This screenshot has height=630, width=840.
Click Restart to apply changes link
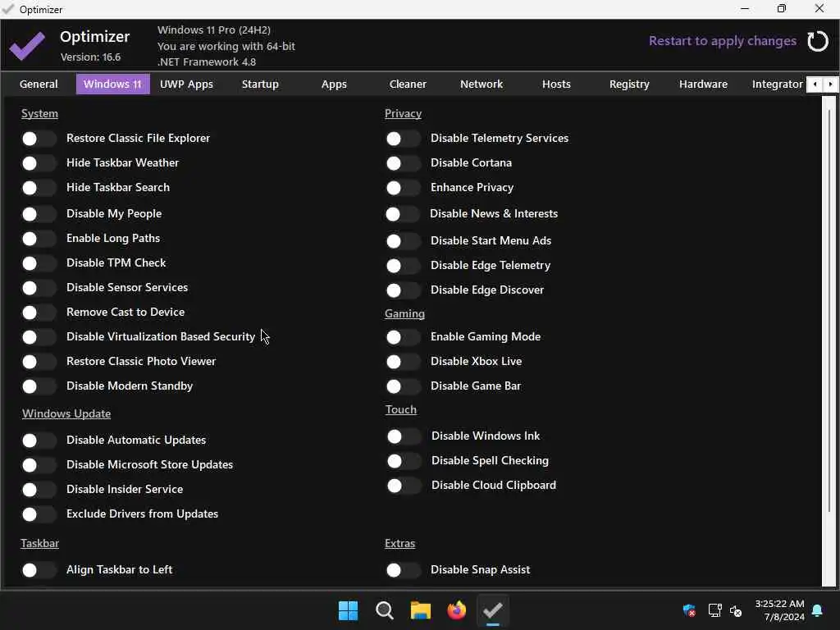tap(722, 41)
